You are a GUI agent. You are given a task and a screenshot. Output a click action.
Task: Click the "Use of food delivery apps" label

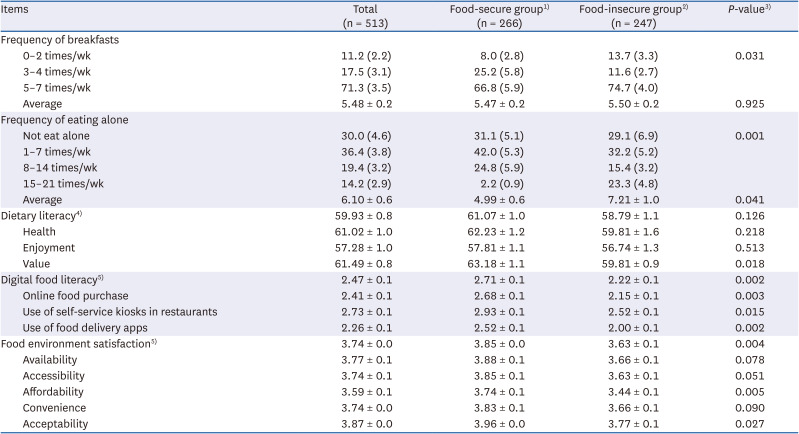coord(80,328)
